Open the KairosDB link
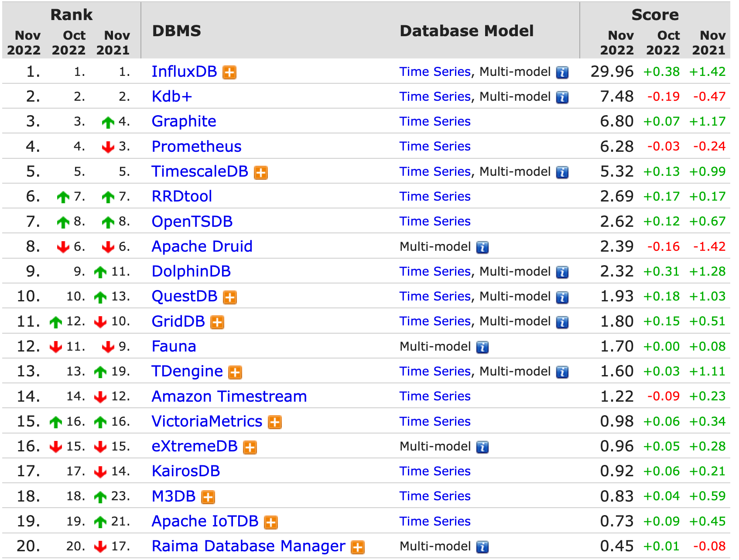The height and width of the screenshot is (560, 739). point(186,471)
